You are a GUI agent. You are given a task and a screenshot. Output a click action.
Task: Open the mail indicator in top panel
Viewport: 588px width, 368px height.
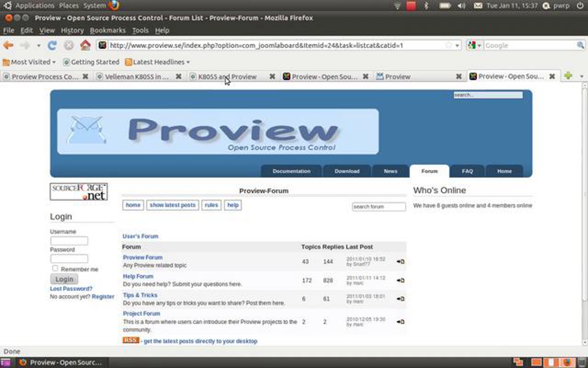(478, 5)
